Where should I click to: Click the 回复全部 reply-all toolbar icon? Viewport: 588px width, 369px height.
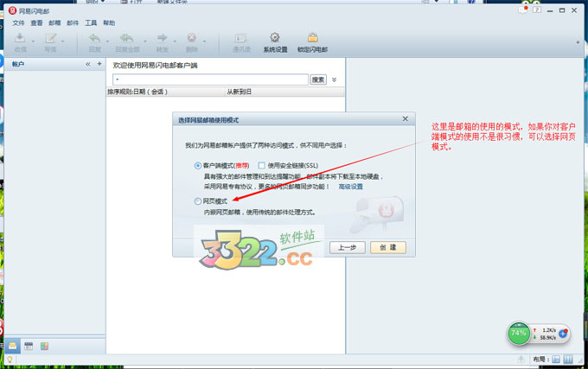pyautogui.click(x=127, y=38)
